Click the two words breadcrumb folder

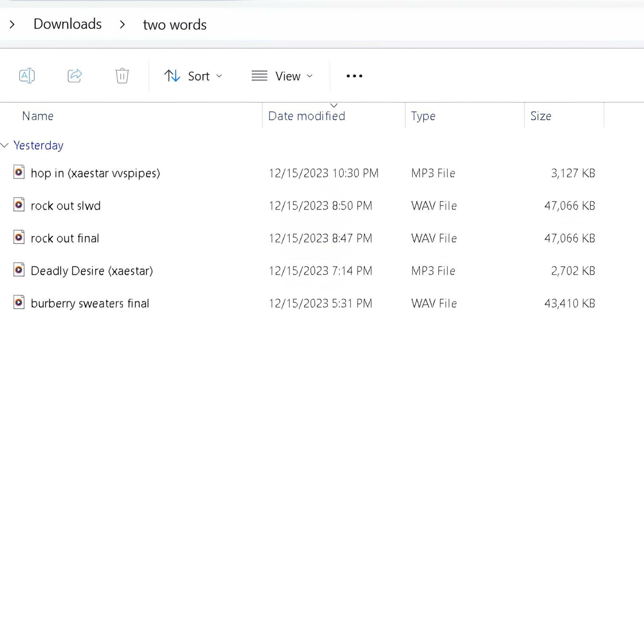coord(175,25)
